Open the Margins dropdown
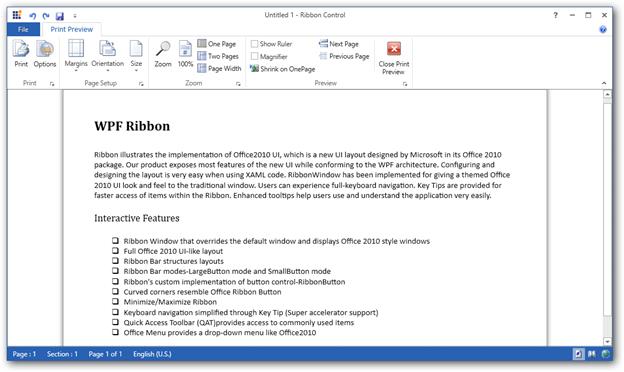The height and width of the screenshot is (372, 624). click(76, 55)
